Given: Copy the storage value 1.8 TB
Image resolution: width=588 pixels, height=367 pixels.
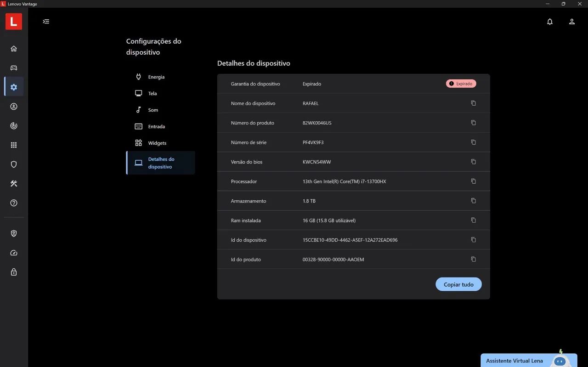Looking at the screenshot, I should [x=474, y=201].
